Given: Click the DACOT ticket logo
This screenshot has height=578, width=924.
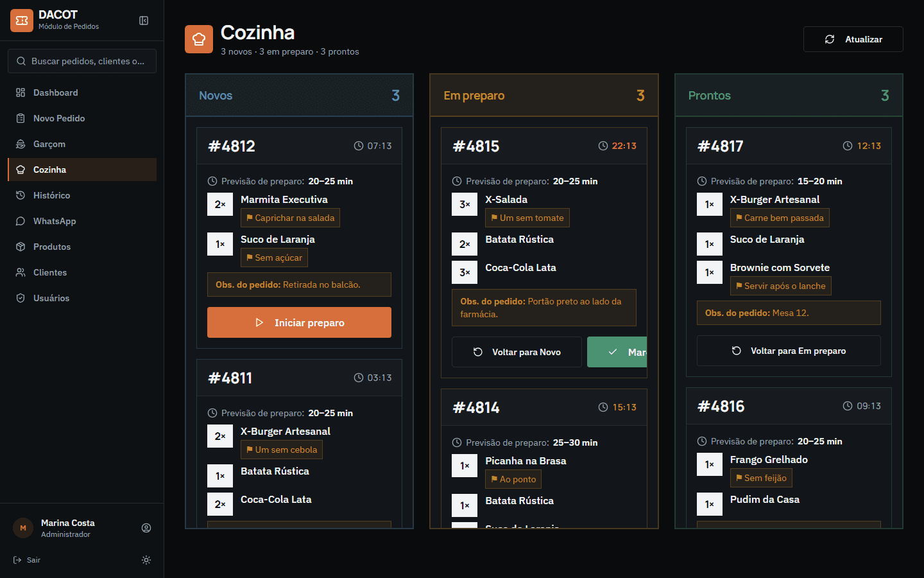Looking at the screenshot, I should click(x=22, y=21).
